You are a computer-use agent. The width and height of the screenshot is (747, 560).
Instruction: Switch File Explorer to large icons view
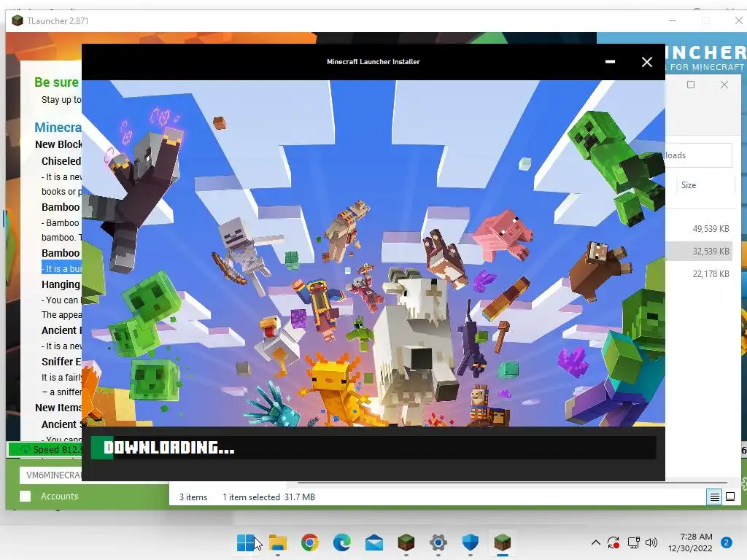pos(729,497)
